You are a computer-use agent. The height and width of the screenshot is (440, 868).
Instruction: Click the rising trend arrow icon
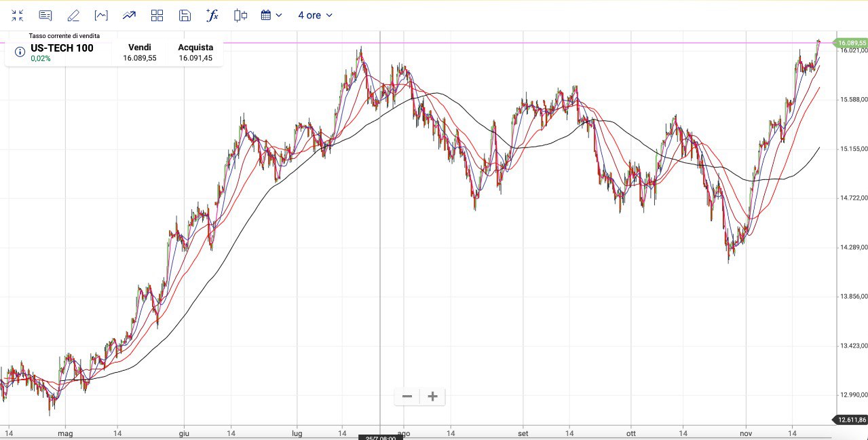tap(129, 16)
